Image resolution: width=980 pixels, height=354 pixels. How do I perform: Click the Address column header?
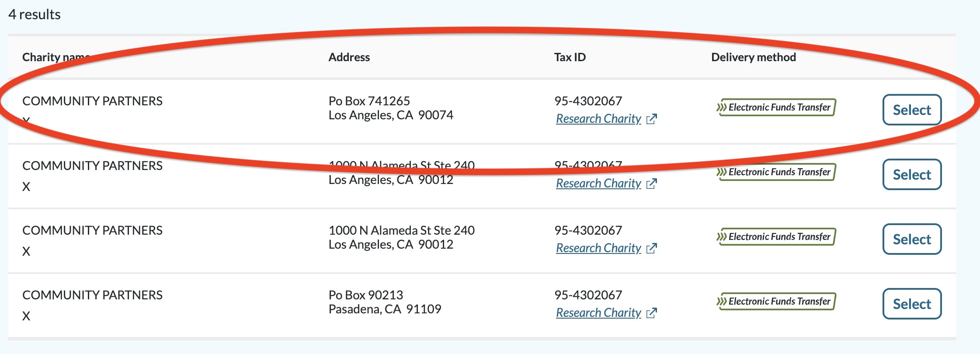tap(349, 57)
